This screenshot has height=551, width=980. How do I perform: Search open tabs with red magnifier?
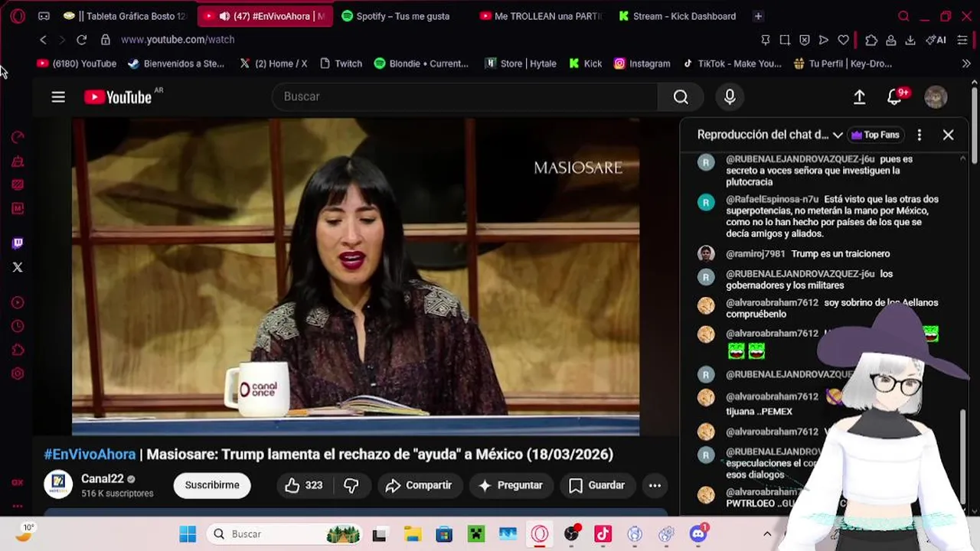click(903, 16)
